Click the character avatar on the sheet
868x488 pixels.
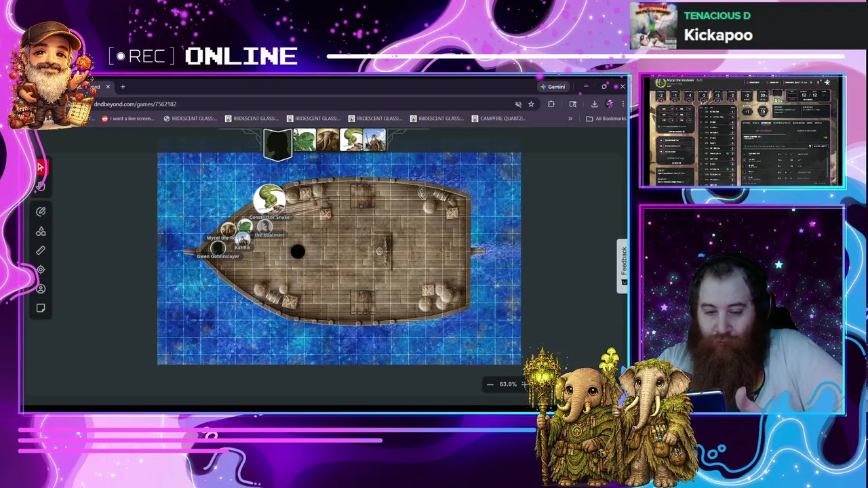(660, 83)
